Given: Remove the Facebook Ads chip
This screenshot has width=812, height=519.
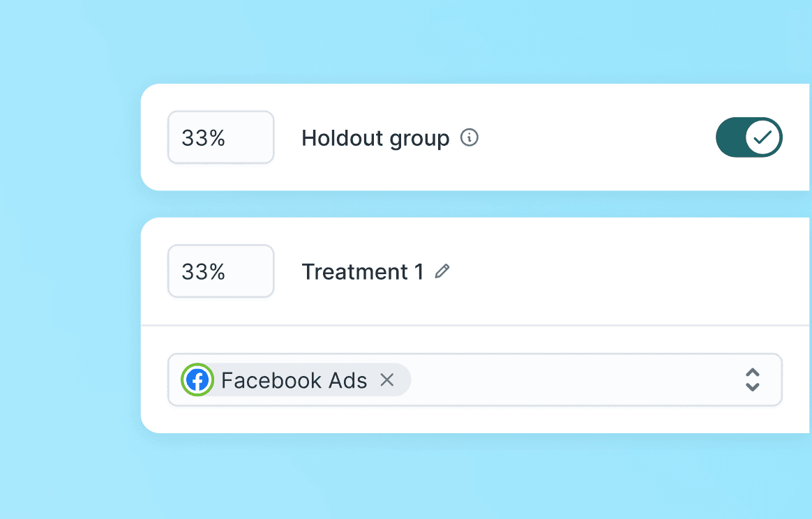Looking at the screenshot, I should tap(387, 379).
